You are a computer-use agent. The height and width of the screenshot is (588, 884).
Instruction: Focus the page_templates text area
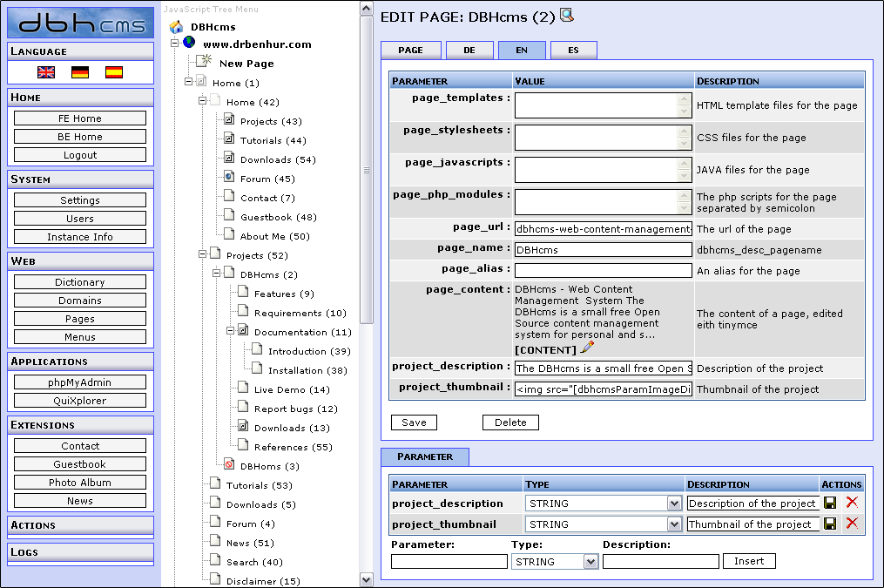(x=604, y=105)
